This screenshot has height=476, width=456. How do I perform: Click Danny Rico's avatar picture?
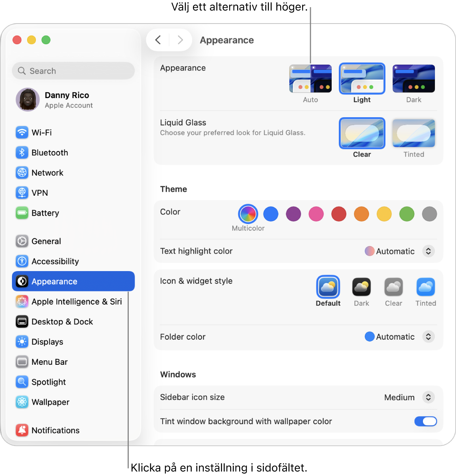pos(28,100)
